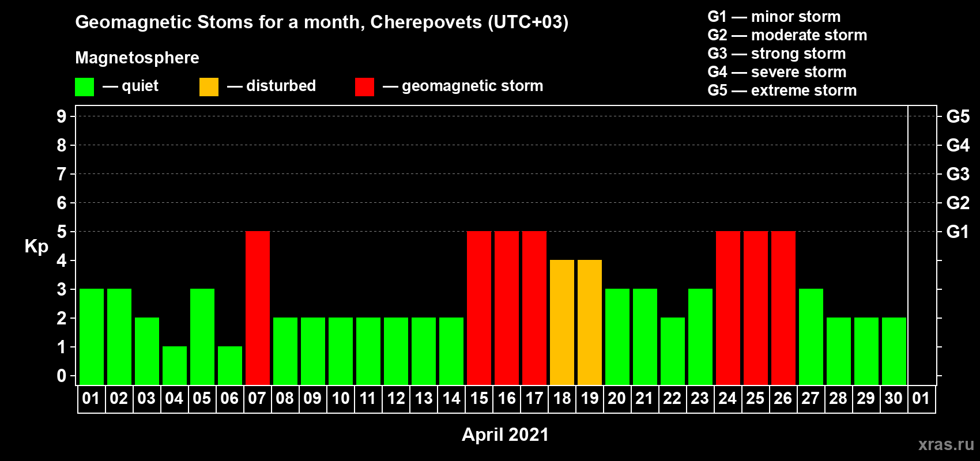Click the date cell '03' on the x-axis
This screenshot has height=461, width=980.
pos(147,399)
